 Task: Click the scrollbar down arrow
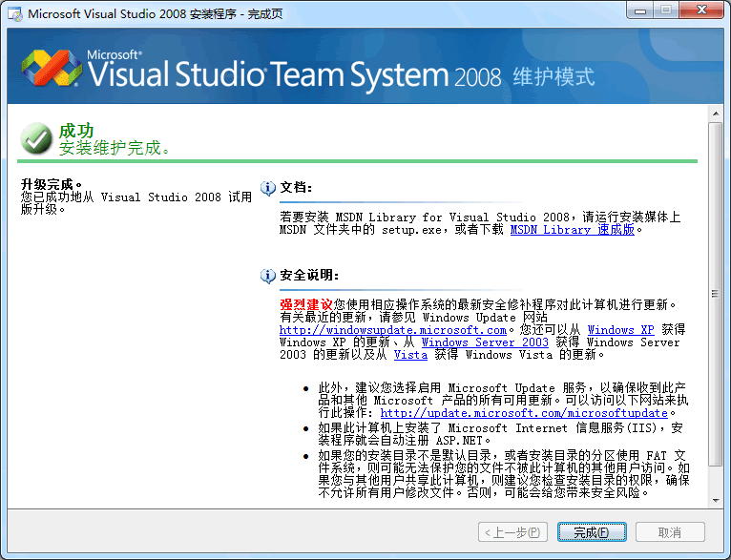(716, 501)
